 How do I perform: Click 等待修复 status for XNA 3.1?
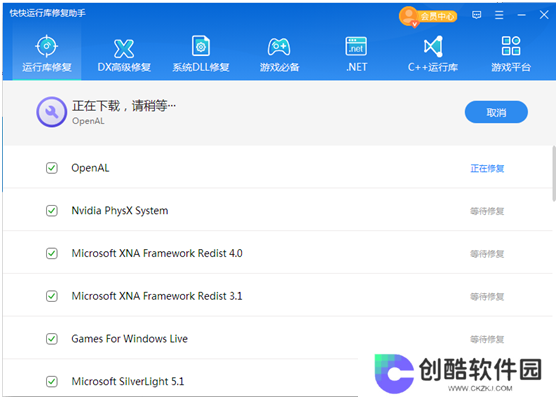click(487, 296)
